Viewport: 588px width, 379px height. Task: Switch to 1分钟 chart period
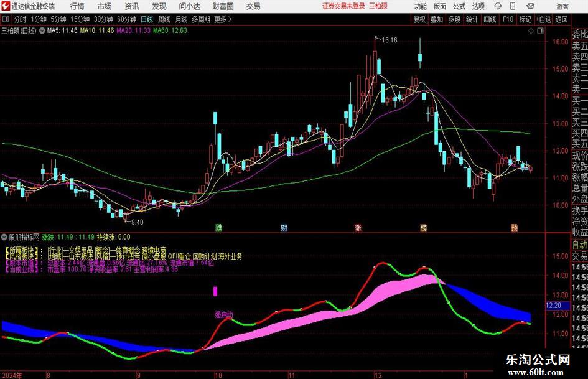pos(38,19)
